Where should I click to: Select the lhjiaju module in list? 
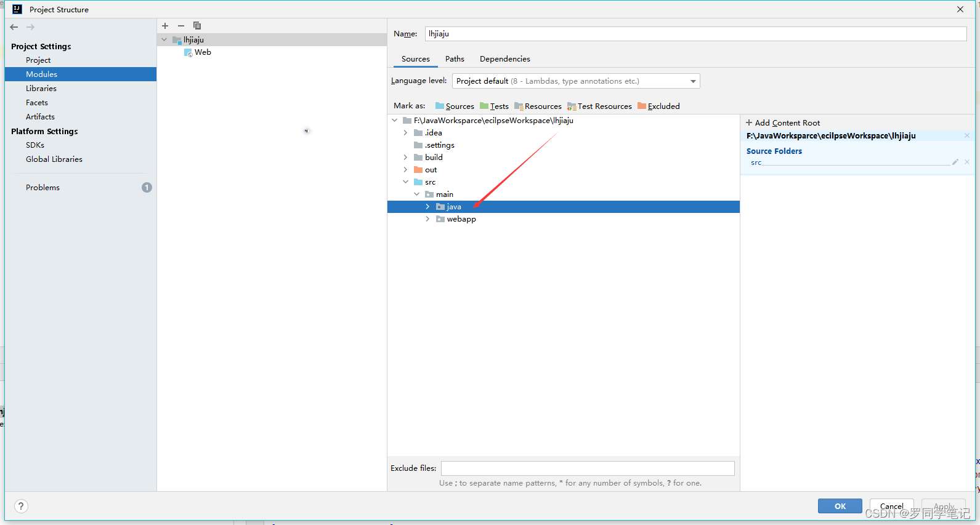tap(272, 39)
